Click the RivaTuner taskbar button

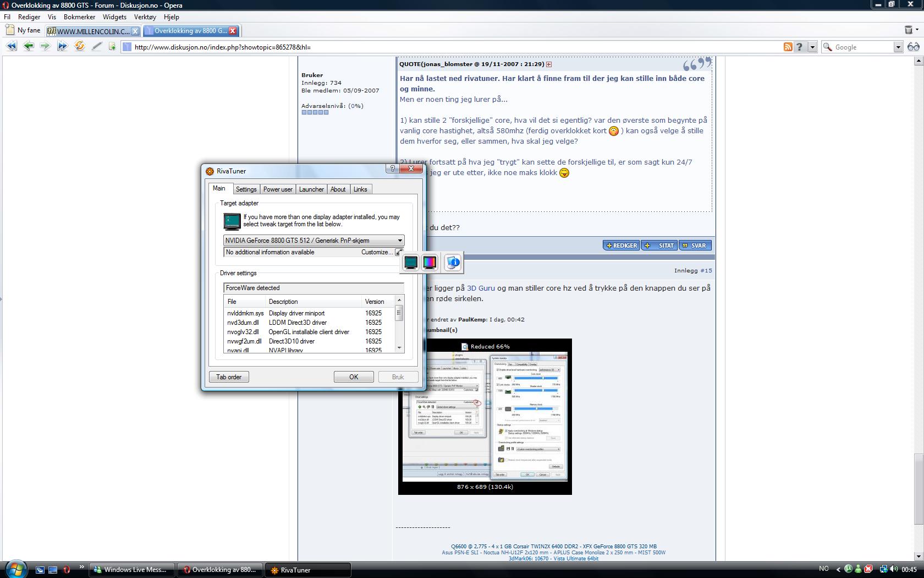[x=309, y=570]
